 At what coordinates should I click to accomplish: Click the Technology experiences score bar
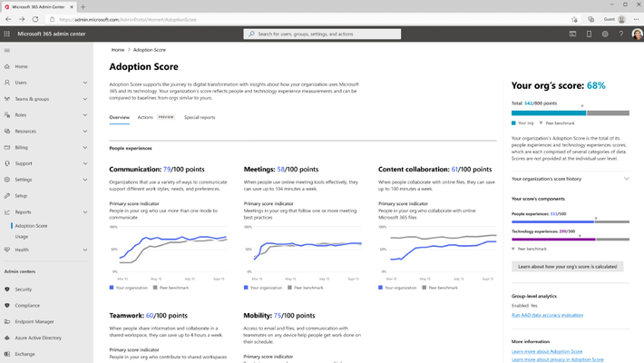[570, 240]
